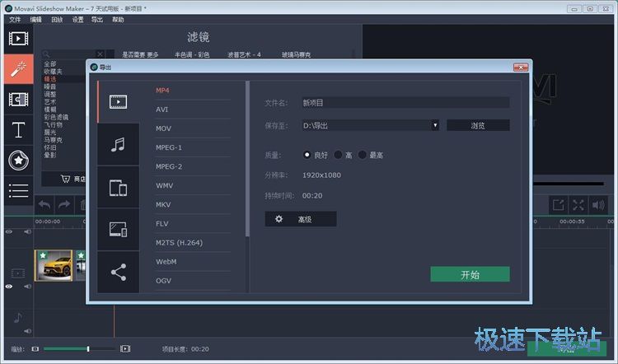Open the 设置 menu
618x364 pixels.
(77, 19)
